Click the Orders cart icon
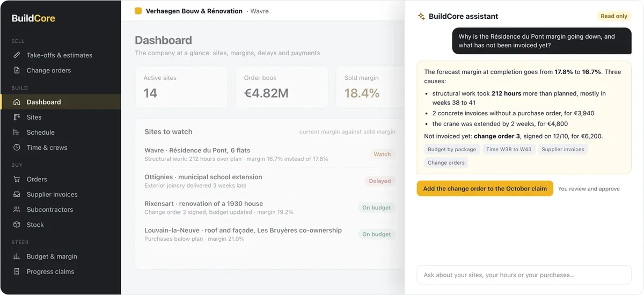This screenshot has width=644, height=295. [x=17, y=179]
